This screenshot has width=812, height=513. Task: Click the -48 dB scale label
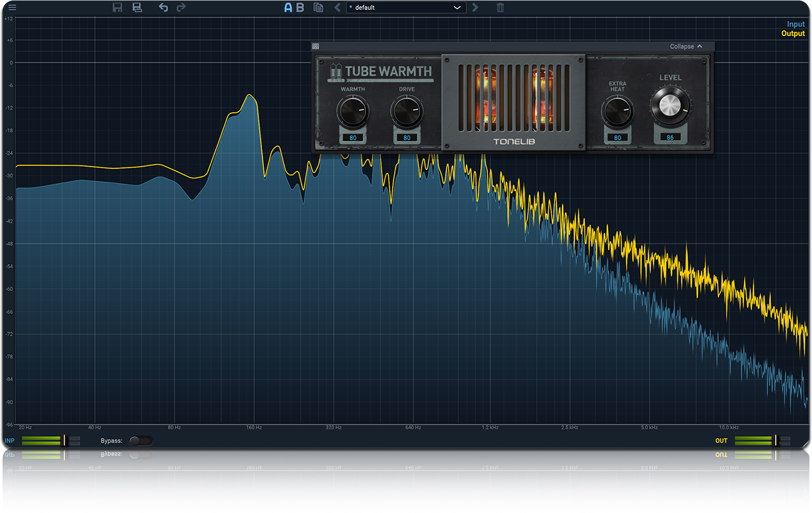pos(8,244)
